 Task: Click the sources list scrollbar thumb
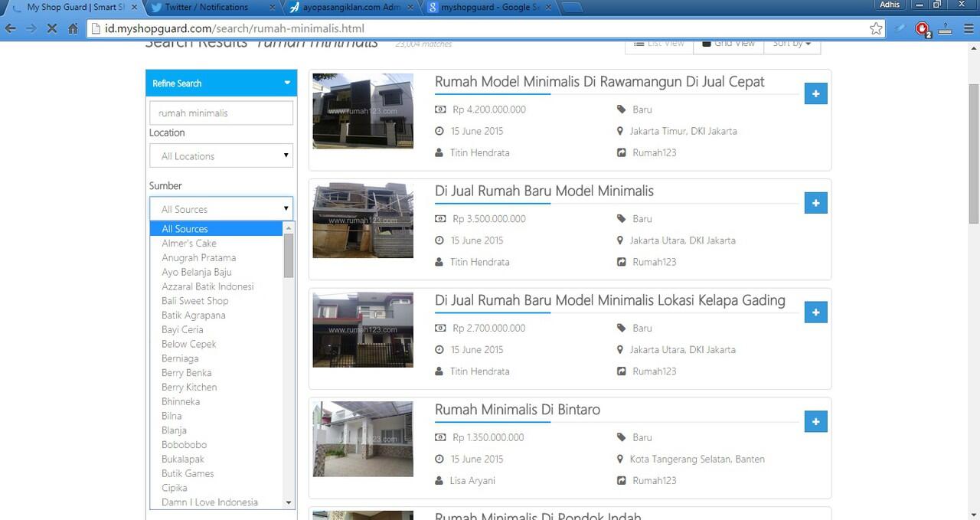289,256
